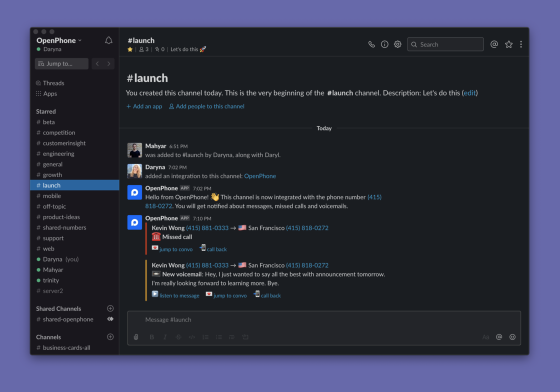Viewport: 560px width, 392px height.
Task: Show mentions and reactions @ icon in header
Action: pyautogui.click(x=494, y=44)
